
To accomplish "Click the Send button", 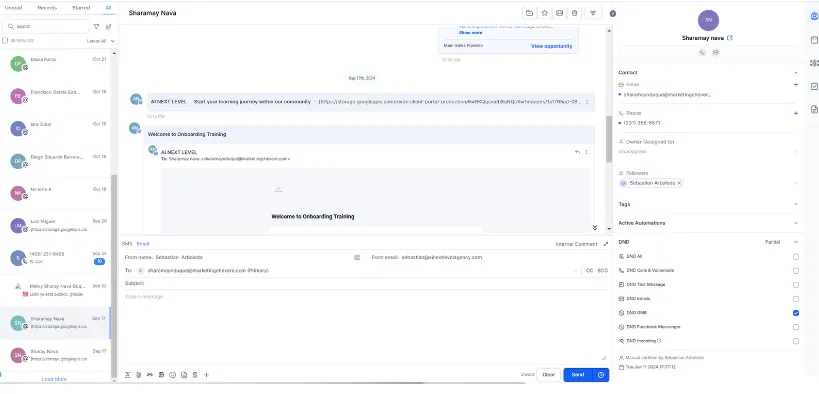I will 578,375.
